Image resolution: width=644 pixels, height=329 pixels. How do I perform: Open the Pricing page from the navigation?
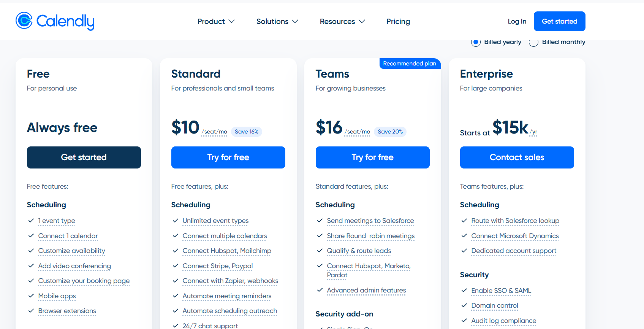point(398,21)
